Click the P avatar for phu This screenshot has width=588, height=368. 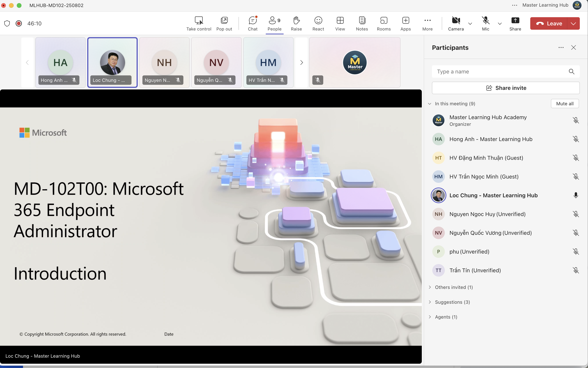click(439, 251)
